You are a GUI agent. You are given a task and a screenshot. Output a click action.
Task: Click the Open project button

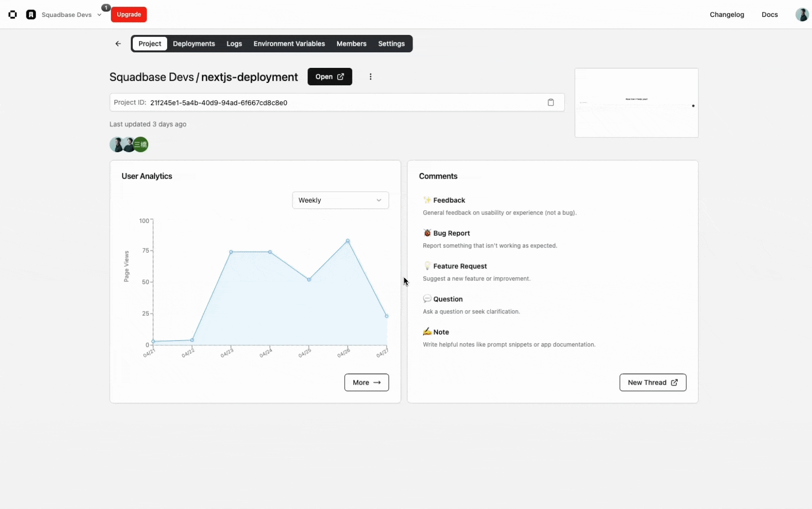pos(330,77)
